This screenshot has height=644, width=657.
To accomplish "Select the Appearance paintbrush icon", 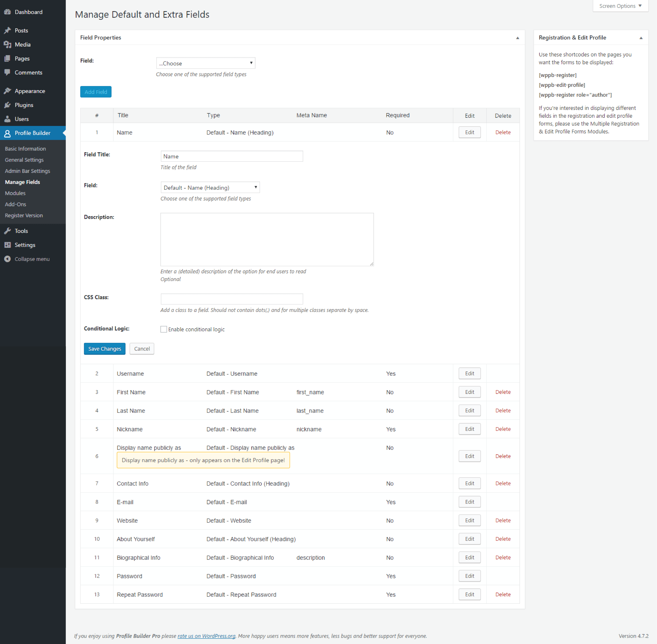I will 8,91.
